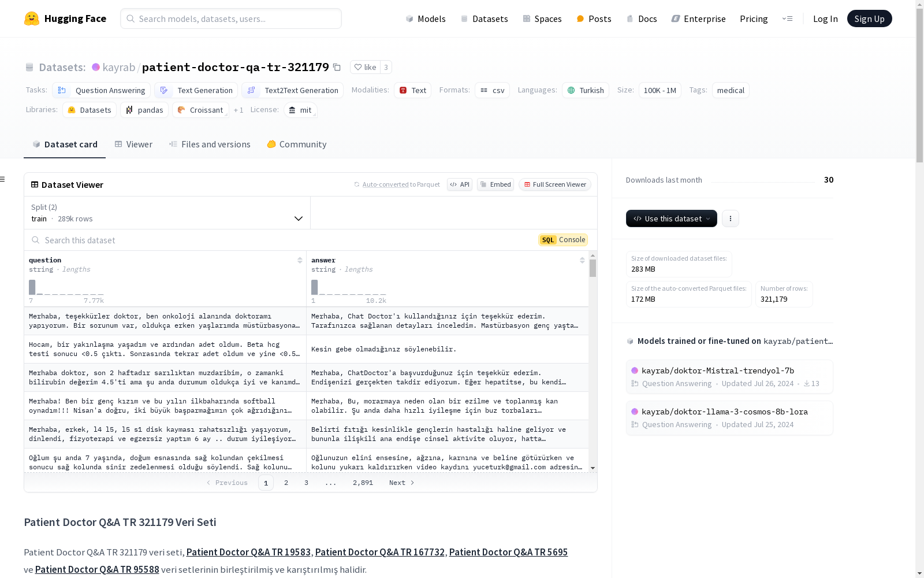924x578 pixels.
Task: Open the SQL Console button
Action: click(x=563, y=240)
